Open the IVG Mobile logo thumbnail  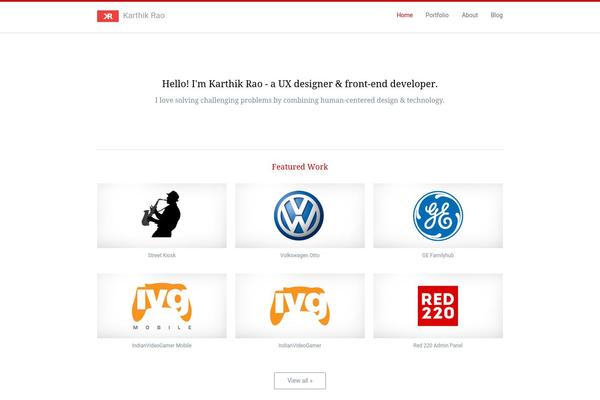pos(162,306)
